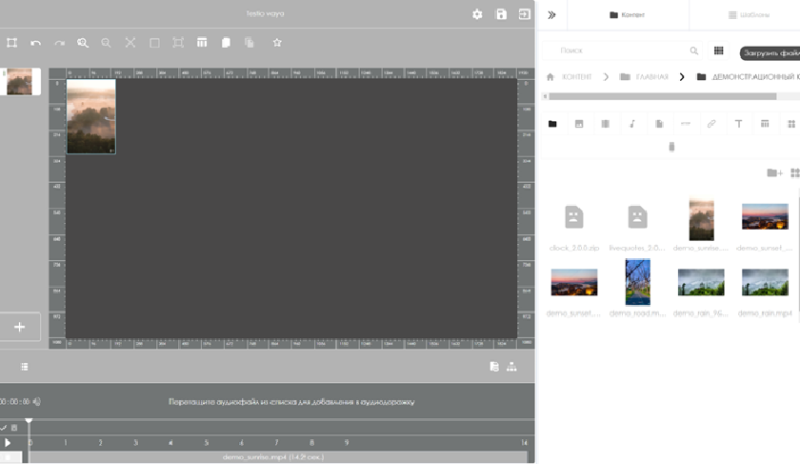
Task: Select the text type filter icon
Action: pos(739,124)
